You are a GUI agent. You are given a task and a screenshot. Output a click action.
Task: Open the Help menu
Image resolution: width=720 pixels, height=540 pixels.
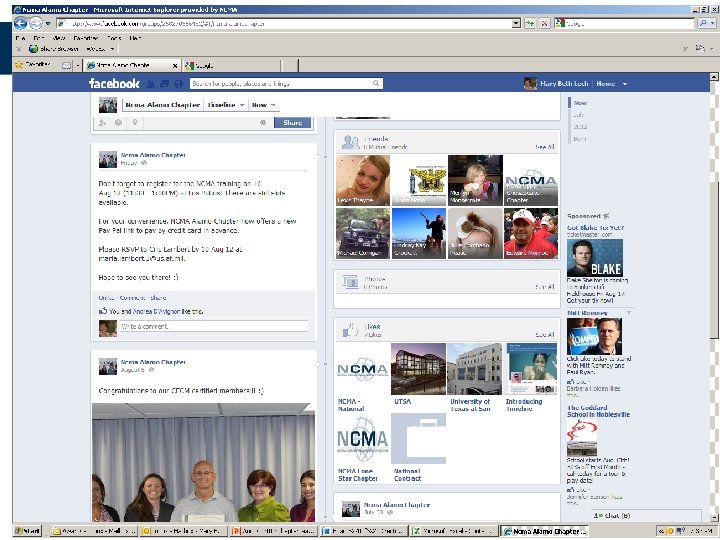[x=135, y=38]
